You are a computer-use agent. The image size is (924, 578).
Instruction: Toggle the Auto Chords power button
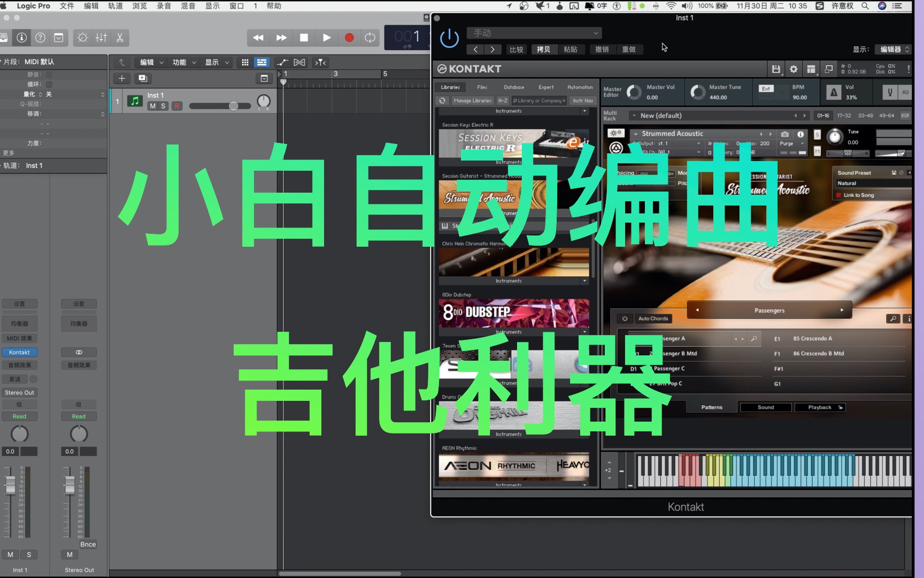point(625,318)
